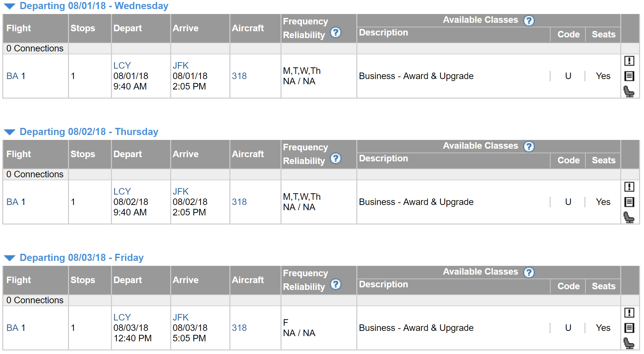This screenshot has width=644, height=354.
Task: Click the JFK airport link for 08/03/18
Action: point(181,317)
